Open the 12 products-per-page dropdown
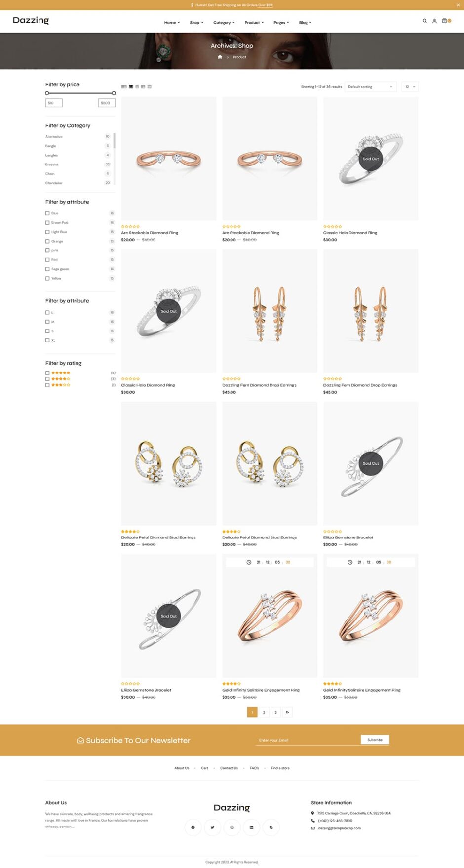Image resolution: width=464 pixels, height=868 pixels. click(x=410, y=87)
